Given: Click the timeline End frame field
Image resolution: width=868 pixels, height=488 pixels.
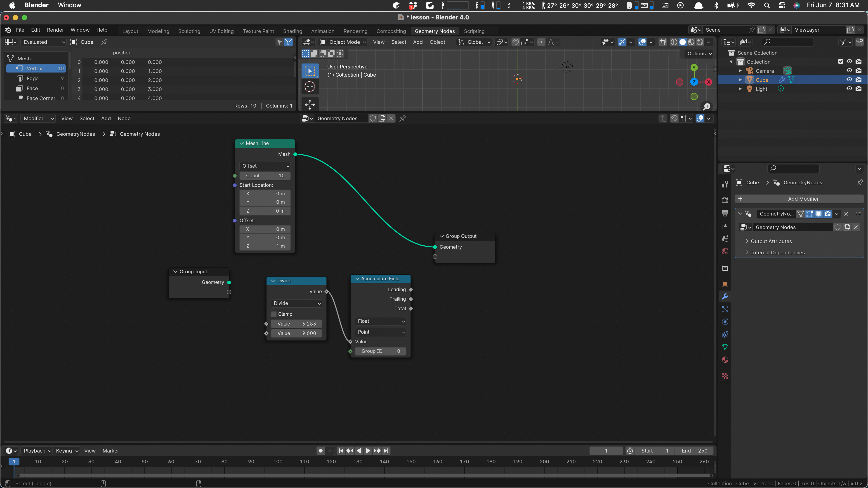Looking at the screenshot, I should 694,451.
